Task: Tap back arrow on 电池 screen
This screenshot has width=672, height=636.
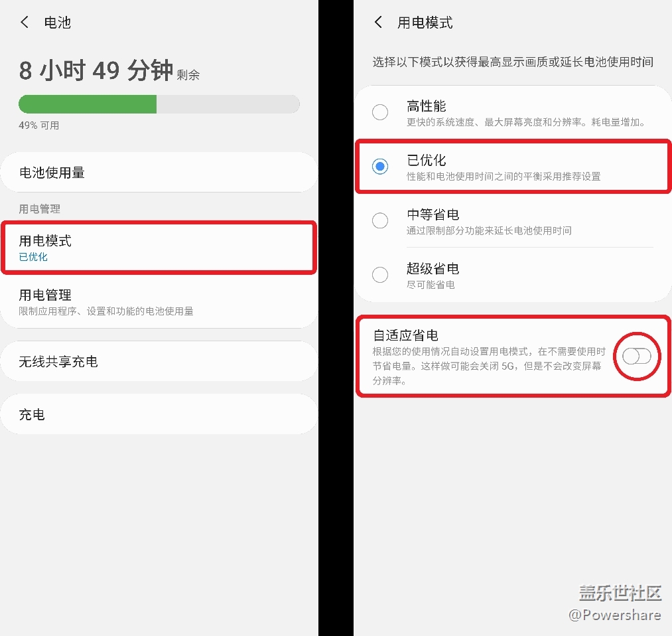Action: point(25,23)
